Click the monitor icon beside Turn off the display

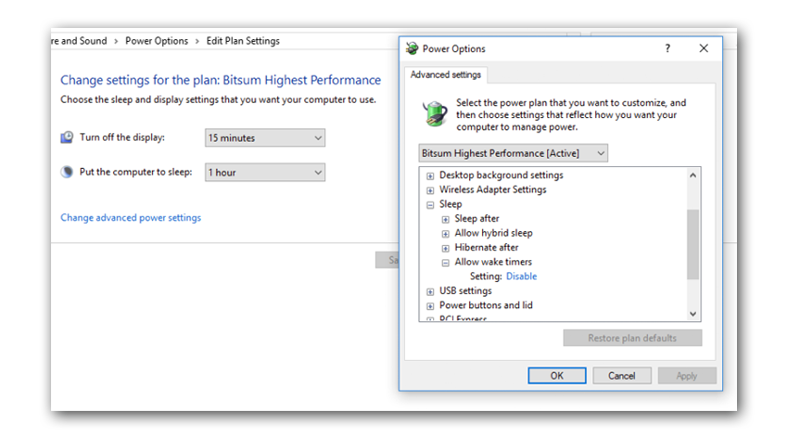67,137
